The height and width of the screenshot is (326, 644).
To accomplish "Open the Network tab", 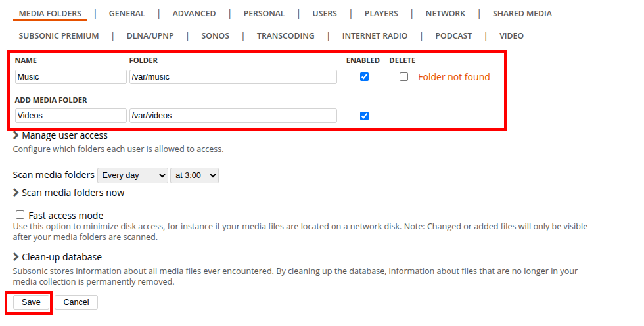I will point(446,14).
